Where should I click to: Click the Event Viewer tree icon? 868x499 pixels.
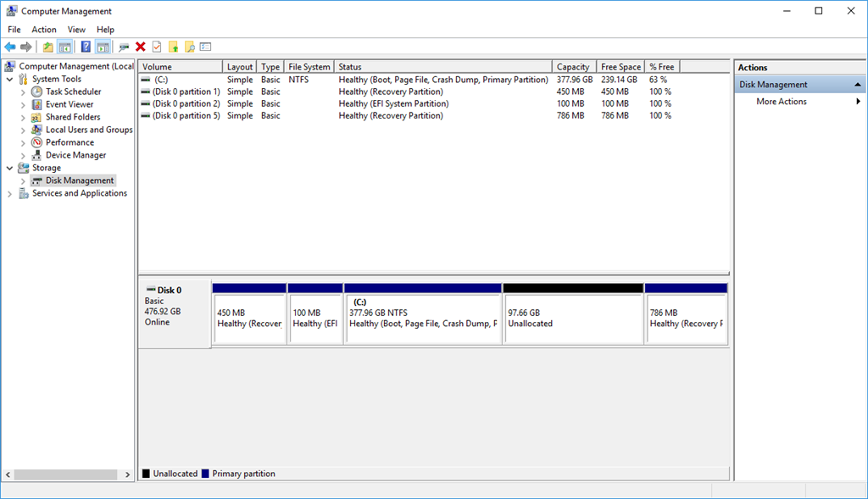click(36, 104)
